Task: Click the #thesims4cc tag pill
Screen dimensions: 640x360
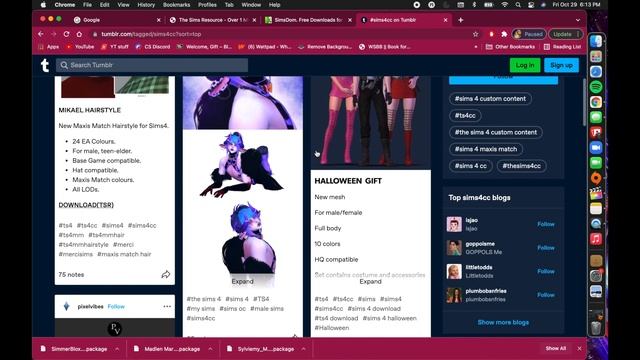Action: click(521, 166)
